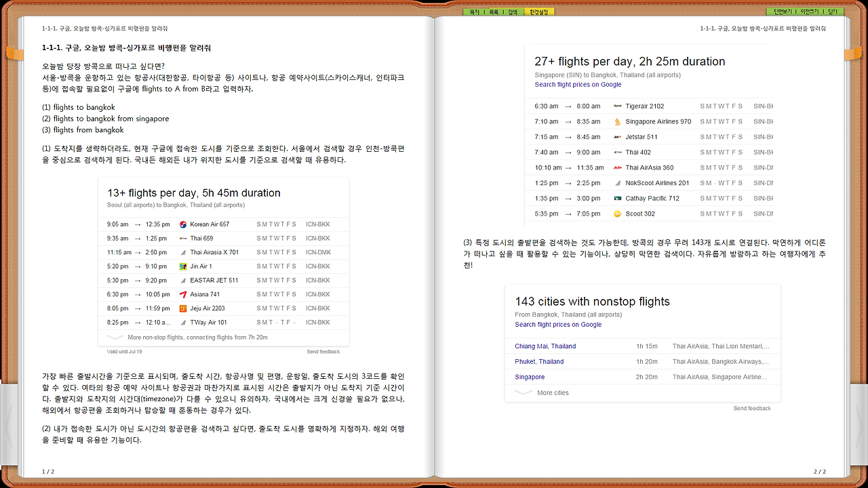Viewport: 868px width, 488px height.
Task: Click the 1 / 2 page number
Action: click(48, 471)
